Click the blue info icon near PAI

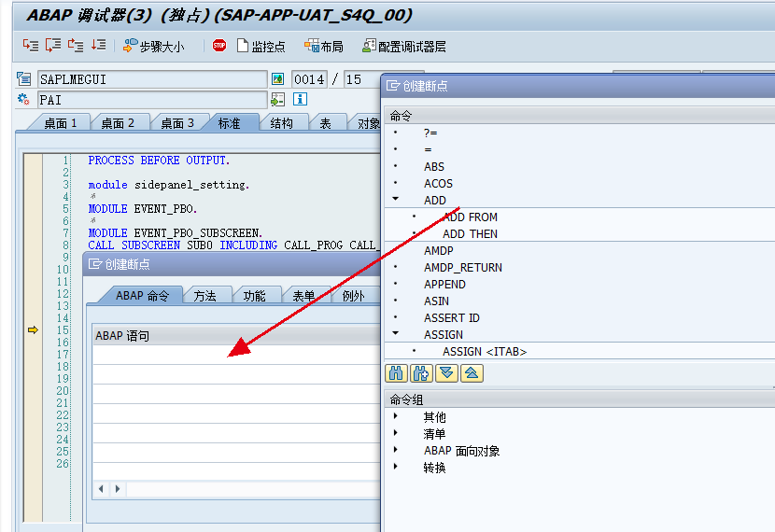click(x=300, y=99)
